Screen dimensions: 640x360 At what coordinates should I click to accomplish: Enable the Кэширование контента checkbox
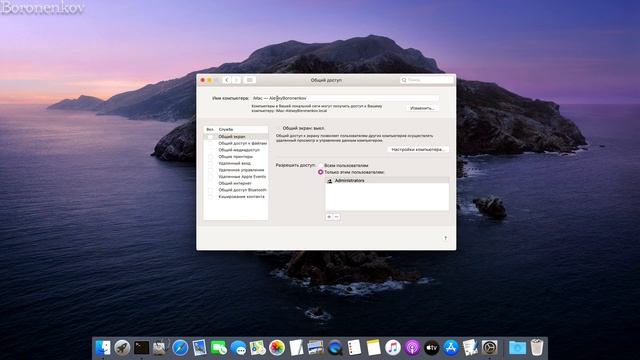click(x=210, y=197)
